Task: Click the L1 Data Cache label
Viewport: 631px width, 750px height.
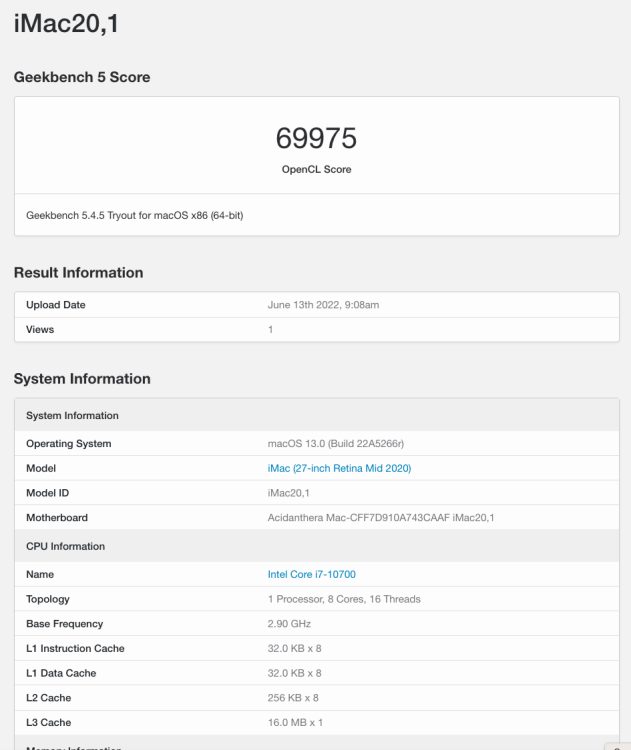Action: tap(61, 673)
